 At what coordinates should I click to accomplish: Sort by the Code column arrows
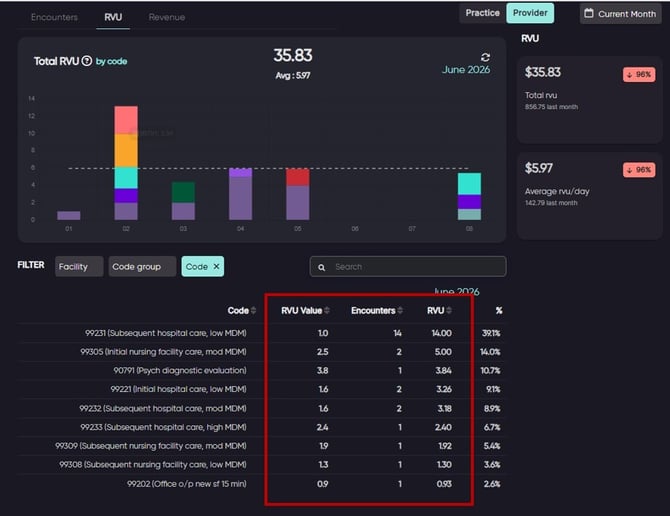(x=253, y=311)
